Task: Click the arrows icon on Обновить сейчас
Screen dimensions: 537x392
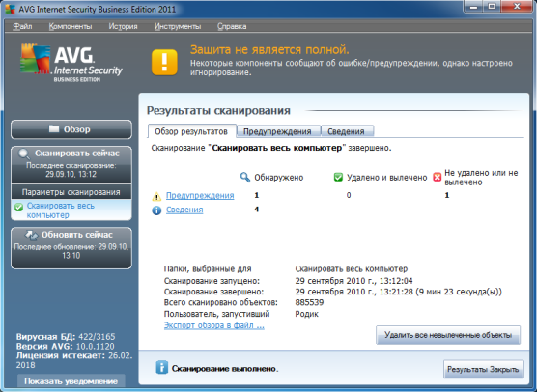Action: [x=32, y=235]
